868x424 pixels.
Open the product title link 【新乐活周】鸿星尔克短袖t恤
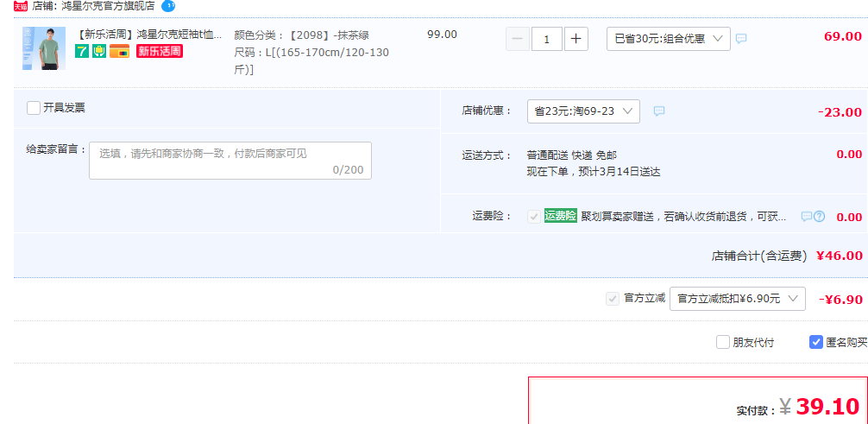click(x=148, y=35)
